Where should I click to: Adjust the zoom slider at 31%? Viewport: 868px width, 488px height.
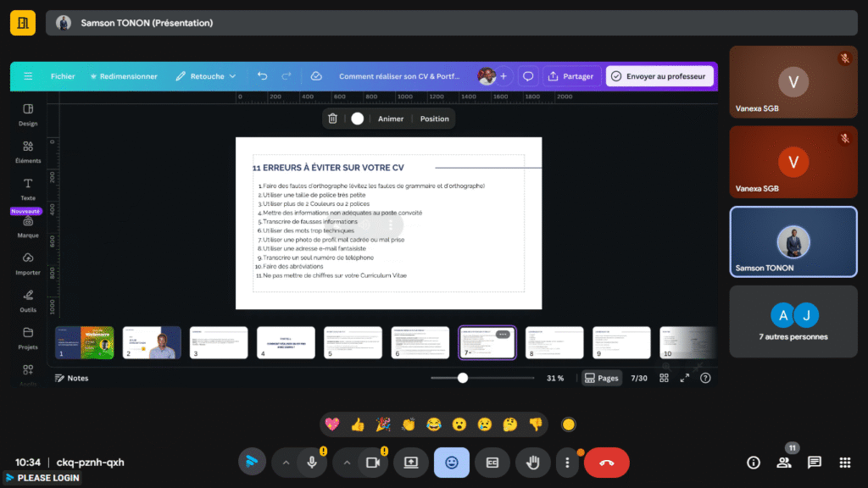click(x=463, y=378)
